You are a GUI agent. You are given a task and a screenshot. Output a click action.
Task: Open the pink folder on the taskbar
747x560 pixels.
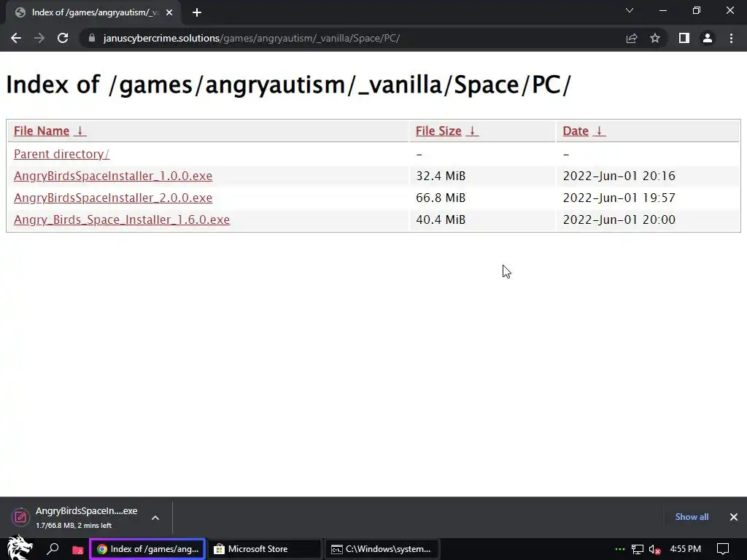[x=77, y=550]
